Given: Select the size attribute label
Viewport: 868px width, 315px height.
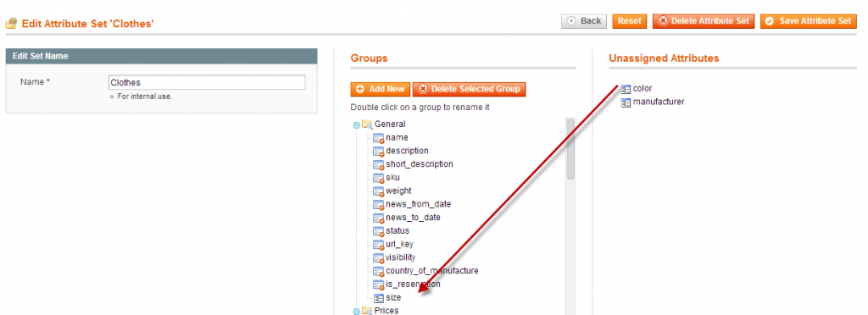Looking at the screenshot, I should coord(393,297).
